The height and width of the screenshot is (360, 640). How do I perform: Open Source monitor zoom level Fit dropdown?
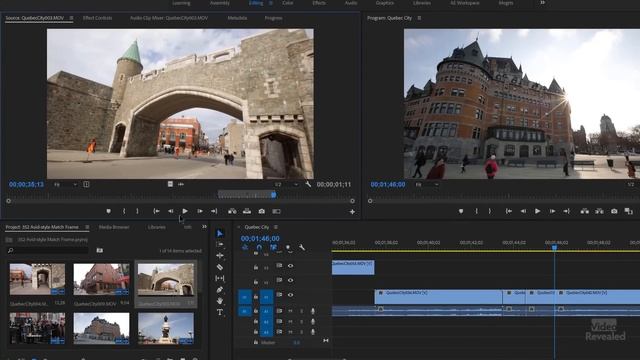click(x=65, y=184)
